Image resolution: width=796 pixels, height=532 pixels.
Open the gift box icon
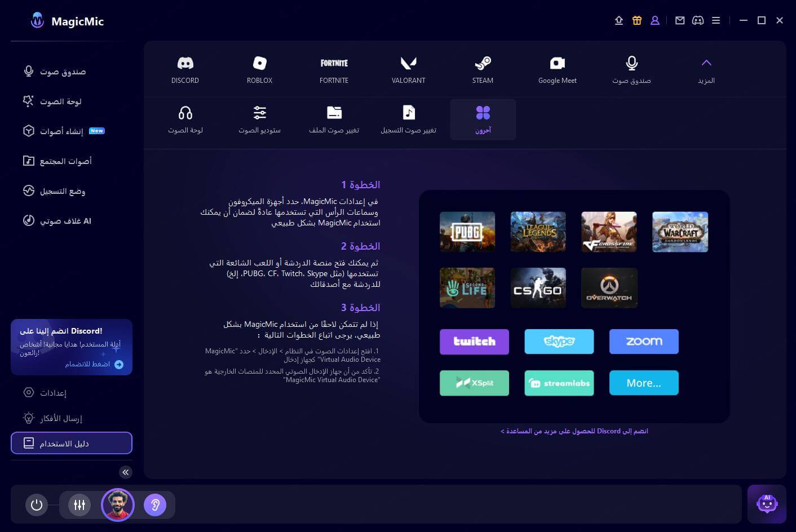[637, 20]
